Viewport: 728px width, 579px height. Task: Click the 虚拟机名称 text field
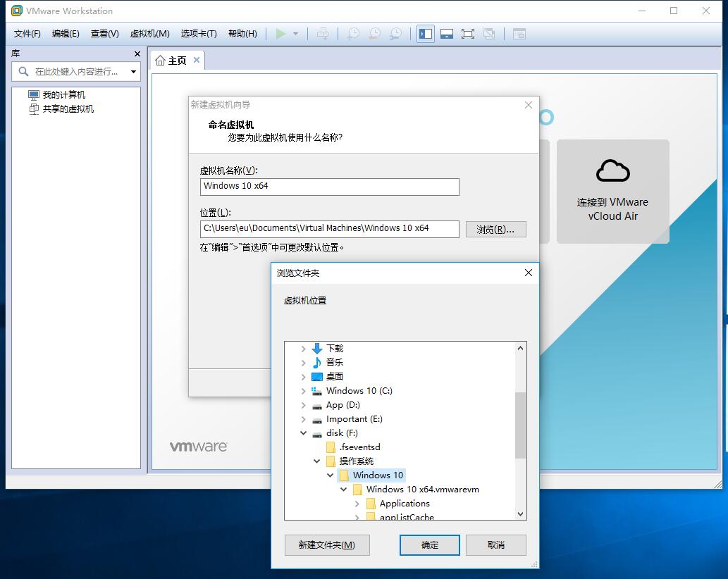330,187
